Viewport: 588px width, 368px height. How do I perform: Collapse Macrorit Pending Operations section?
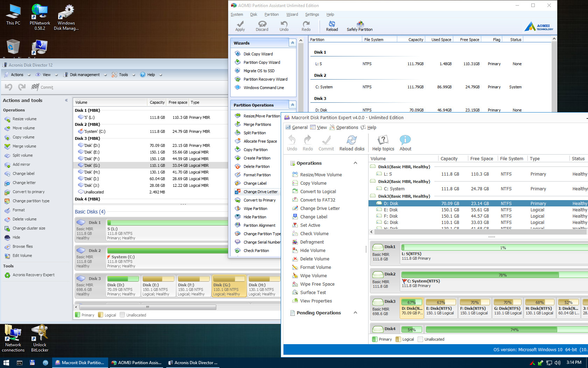click(x=355, y=313)
